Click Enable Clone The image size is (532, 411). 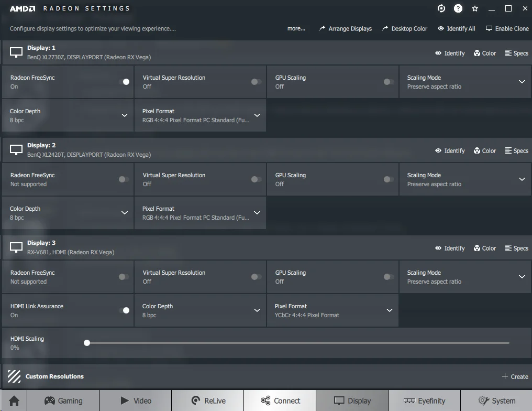coord(507,29)
